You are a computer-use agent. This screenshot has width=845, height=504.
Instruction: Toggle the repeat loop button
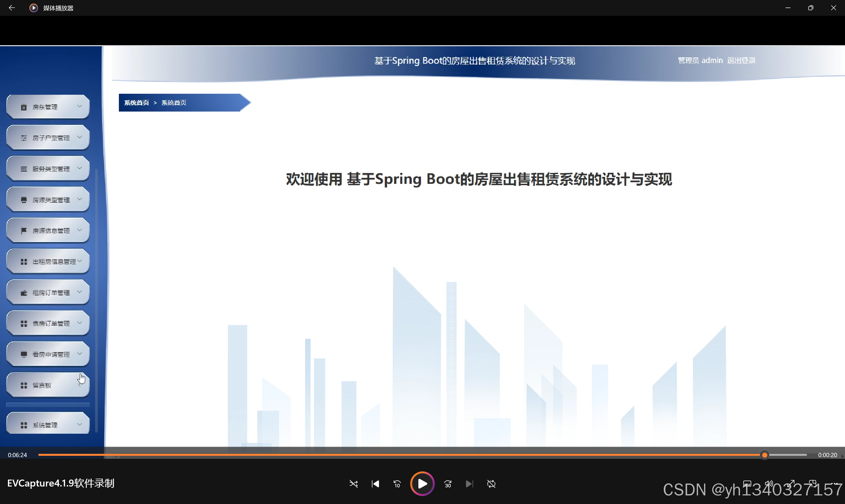pos(491,484)
